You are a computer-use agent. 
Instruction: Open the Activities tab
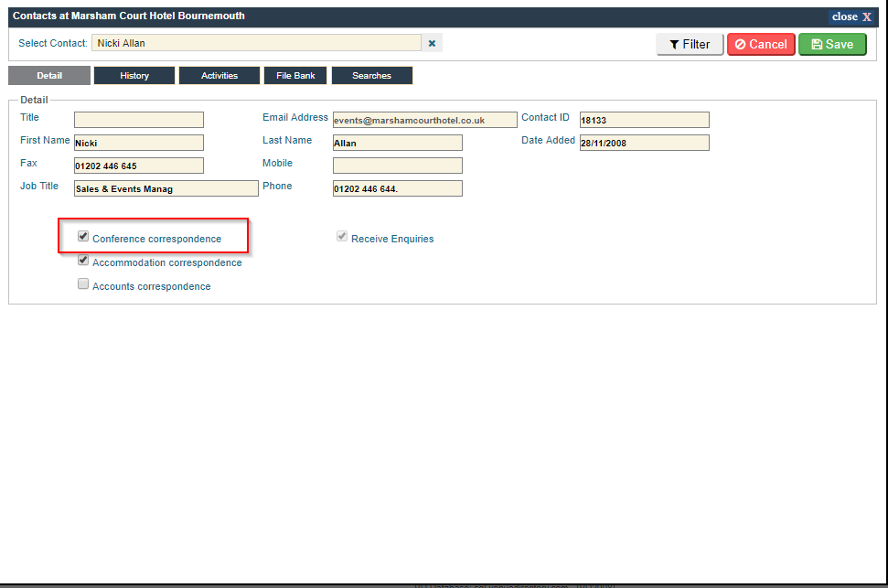pyautogui.click(x=219, y=75)
